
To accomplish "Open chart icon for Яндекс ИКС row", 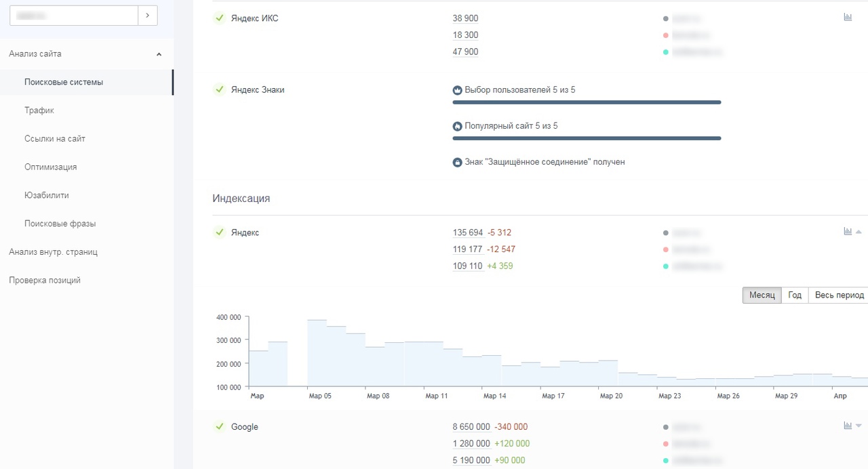I will click(x=848, y=18).
